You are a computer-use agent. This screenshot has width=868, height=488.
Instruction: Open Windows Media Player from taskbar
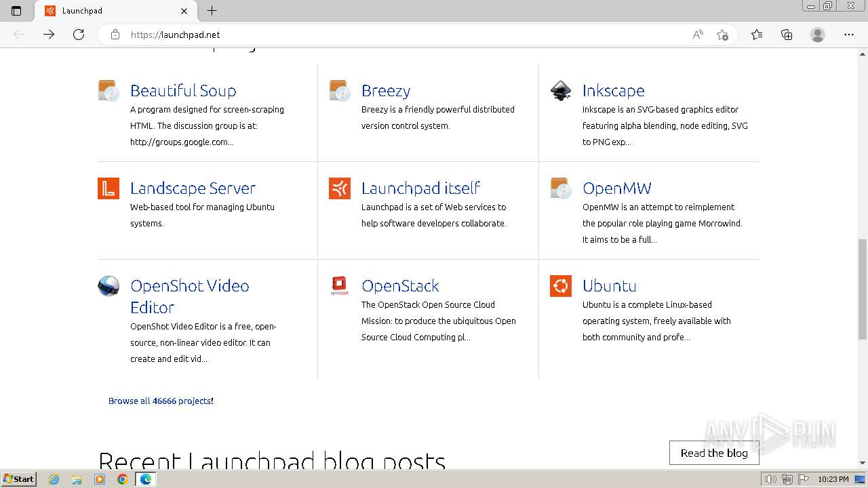(x=100, y=479)
